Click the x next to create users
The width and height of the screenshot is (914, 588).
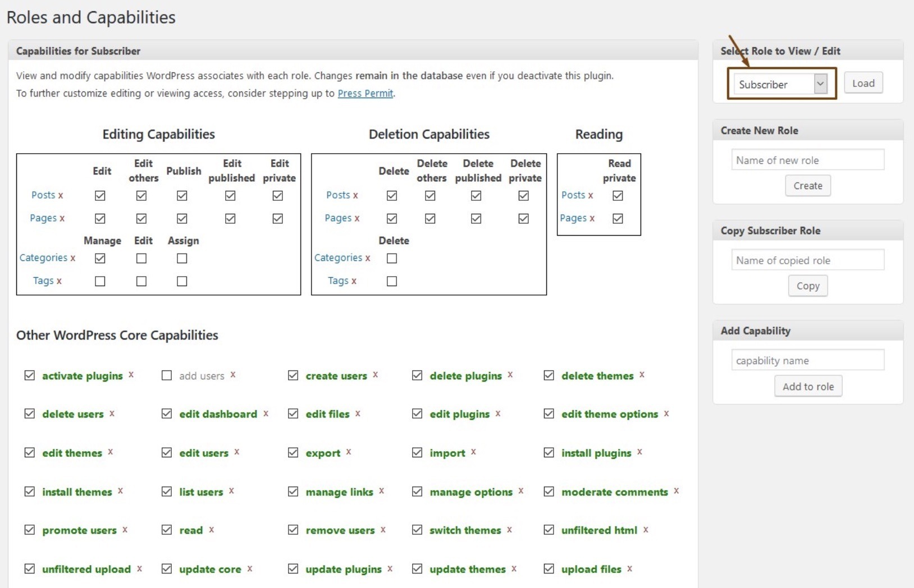(x=376, y=375)
